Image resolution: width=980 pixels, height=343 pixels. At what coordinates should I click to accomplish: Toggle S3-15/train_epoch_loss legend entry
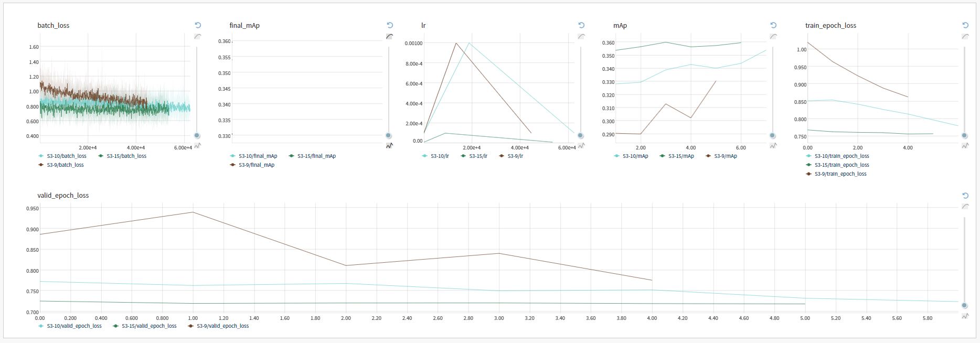click(x=837, y=165)
